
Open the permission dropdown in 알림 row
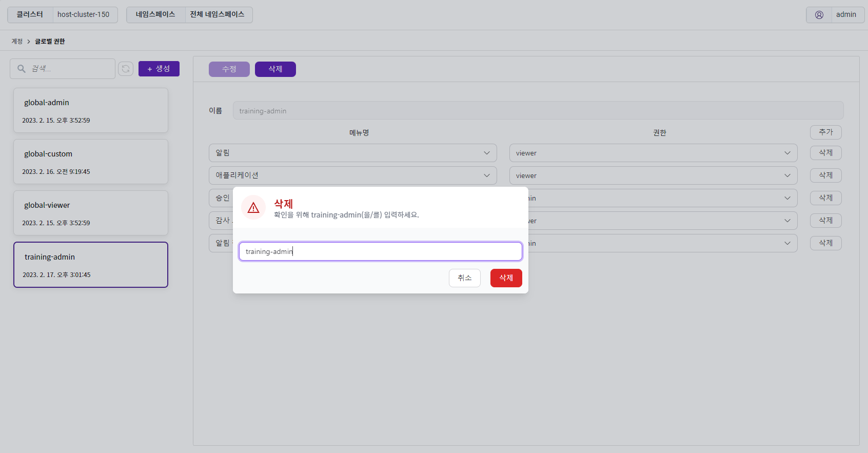654,153
